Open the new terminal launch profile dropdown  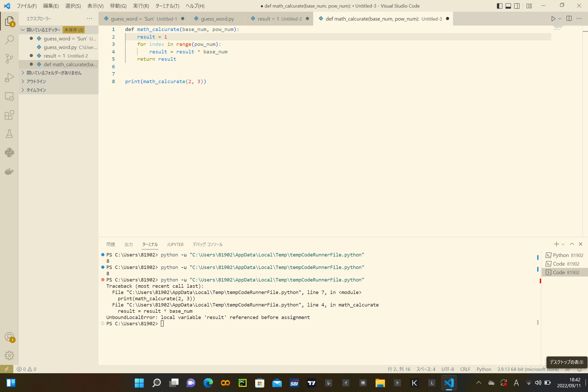[x=563, y=244]
